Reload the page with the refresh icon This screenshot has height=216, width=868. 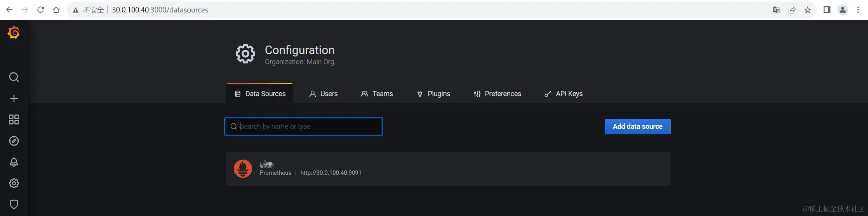coord(40,10)
